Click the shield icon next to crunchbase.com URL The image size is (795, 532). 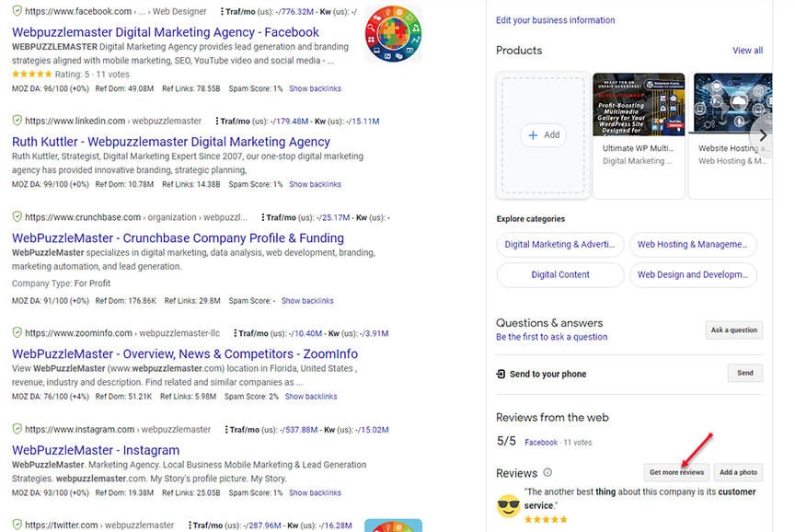[x=17, y=217]
